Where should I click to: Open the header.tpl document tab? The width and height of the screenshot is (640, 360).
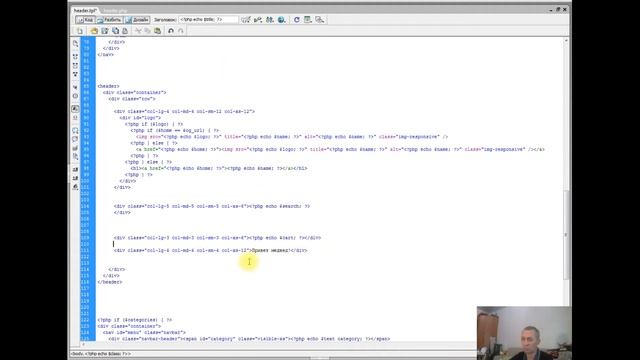84,10
